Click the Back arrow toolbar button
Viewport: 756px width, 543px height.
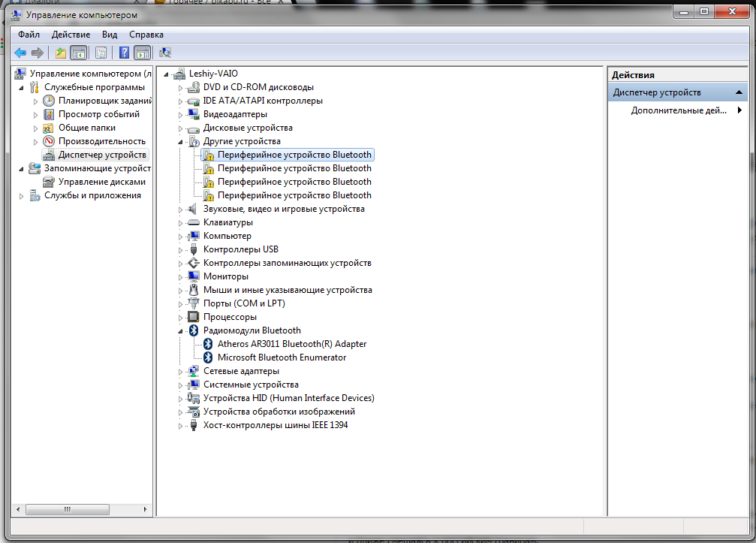(20, 53)
